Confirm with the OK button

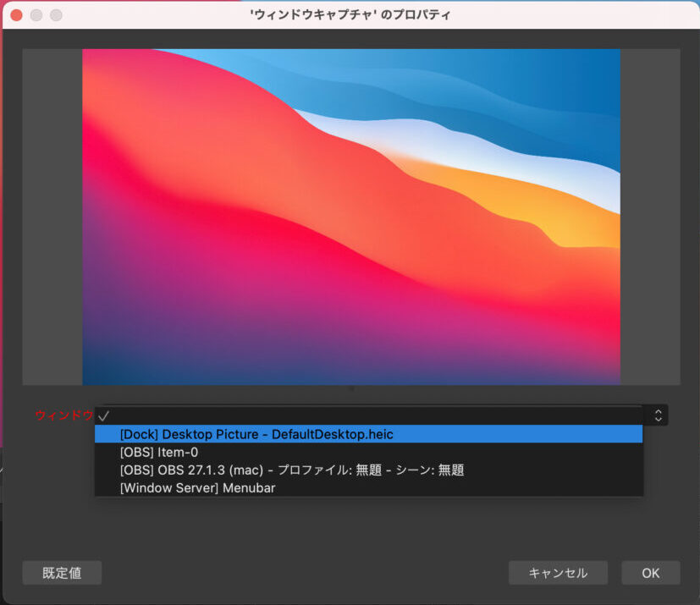[x=650, y=573]
